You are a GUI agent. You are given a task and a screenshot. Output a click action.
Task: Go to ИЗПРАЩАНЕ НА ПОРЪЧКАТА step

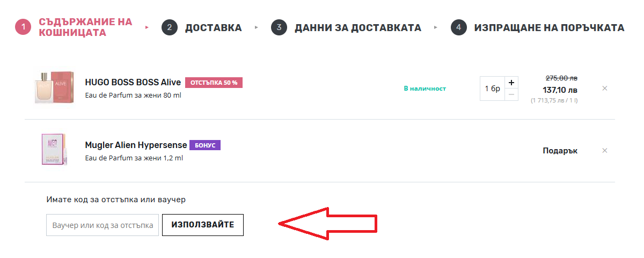pyautogui.click(x=548, y=28)
